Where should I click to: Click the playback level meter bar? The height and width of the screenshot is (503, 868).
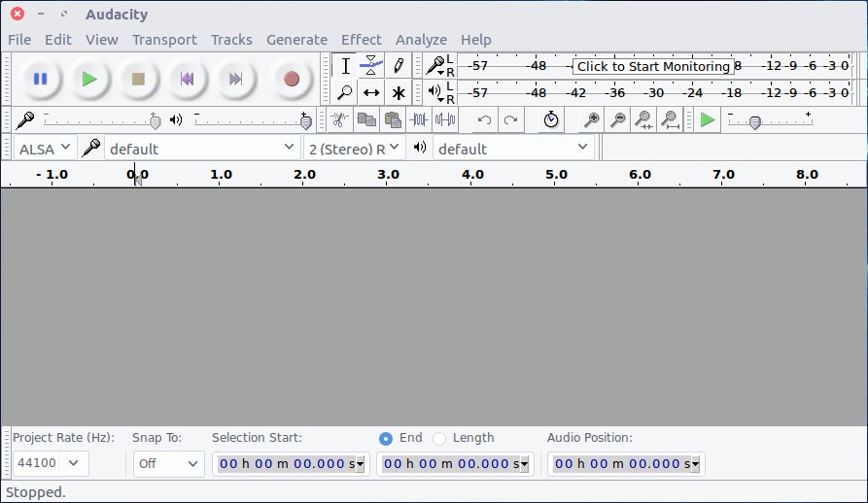[x=655, y=92]
